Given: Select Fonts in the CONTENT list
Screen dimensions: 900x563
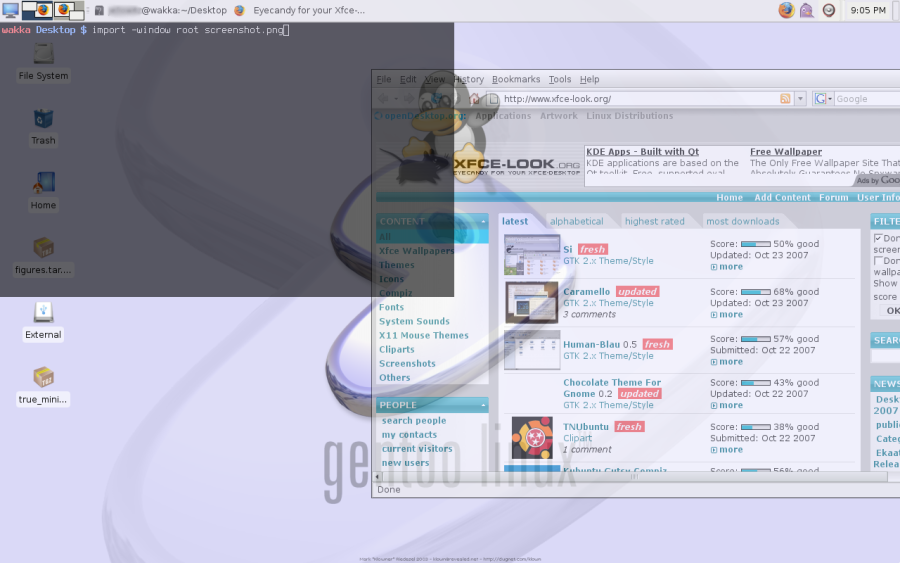Looking at the screenshot, I should pos(391,307).
